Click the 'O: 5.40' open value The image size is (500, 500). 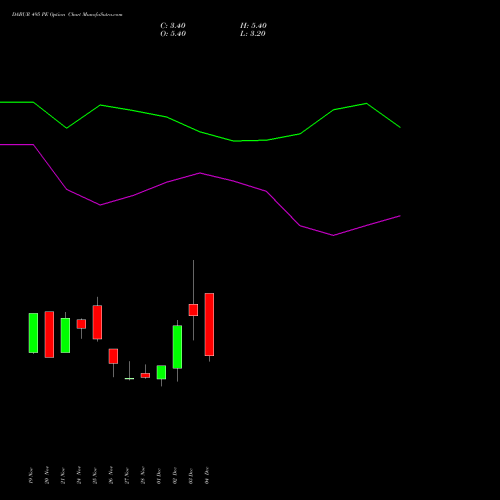(x=173, y=34)
